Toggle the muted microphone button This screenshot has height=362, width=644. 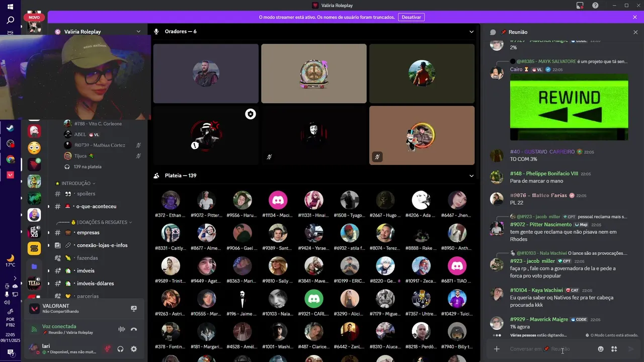(107, 349)
